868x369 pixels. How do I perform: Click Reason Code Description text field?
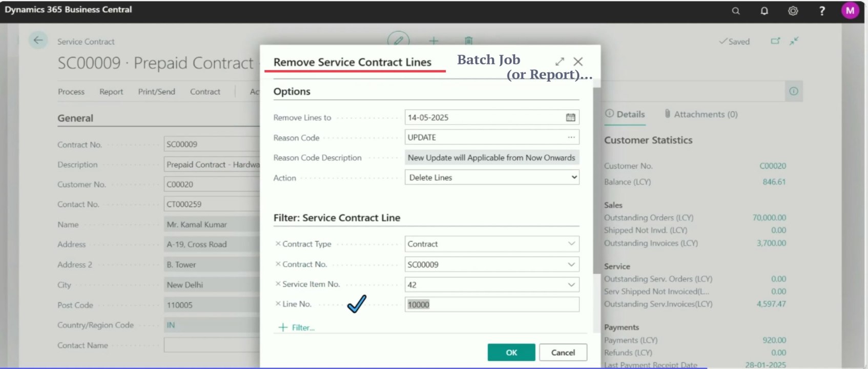(x=492, y=157)
